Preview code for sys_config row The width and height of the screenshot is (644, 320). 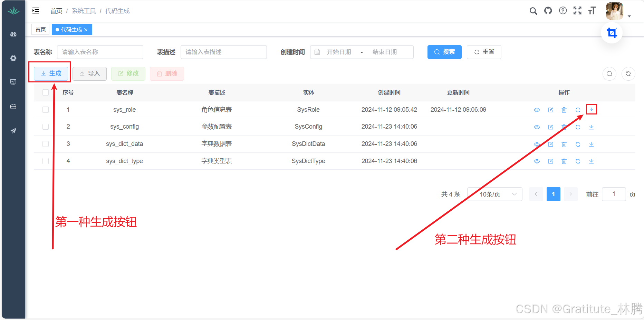[537, 127]
